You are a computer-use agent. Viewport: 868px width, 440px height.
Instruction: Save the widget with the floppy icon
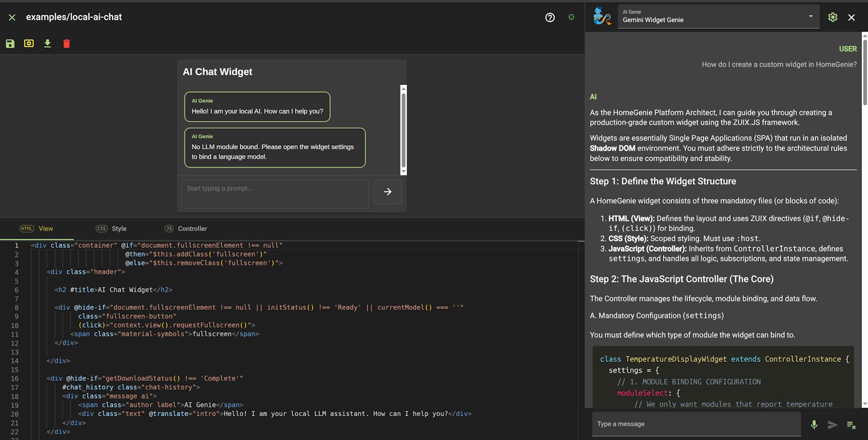coord(10,43)
